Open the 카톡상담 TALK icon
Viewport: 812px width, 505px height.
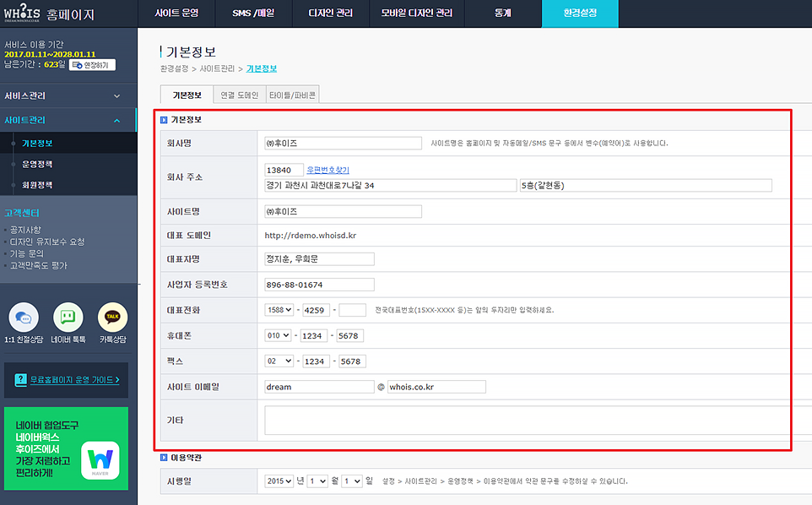click(112, 317)
